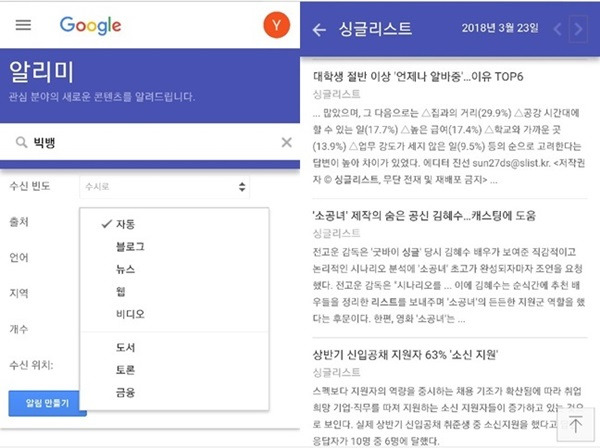
Task: Open the hamburger menu beside Google logo
Action: coord(23,25)
